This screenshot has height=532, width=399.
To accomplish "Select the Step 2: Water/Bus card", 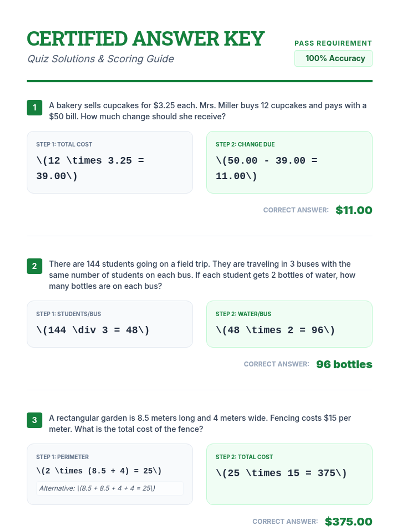I will [289, 324].
